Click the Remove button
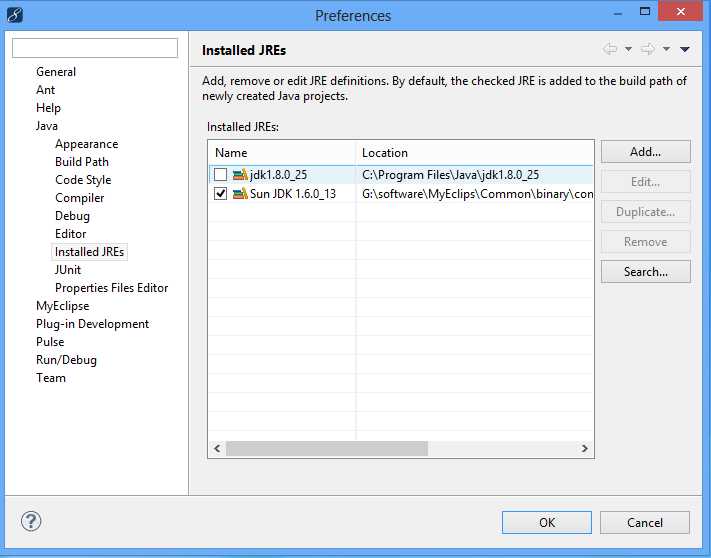Screen dimensions: 711x558 [x=646, y=242]
